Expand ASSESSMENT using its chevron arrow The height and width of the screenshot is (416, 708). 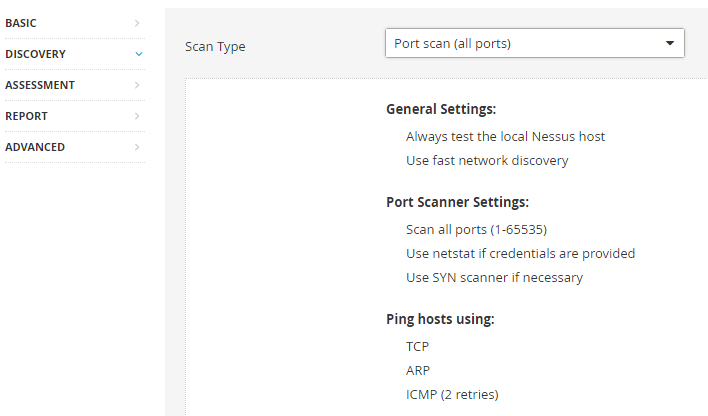point(137,85)
